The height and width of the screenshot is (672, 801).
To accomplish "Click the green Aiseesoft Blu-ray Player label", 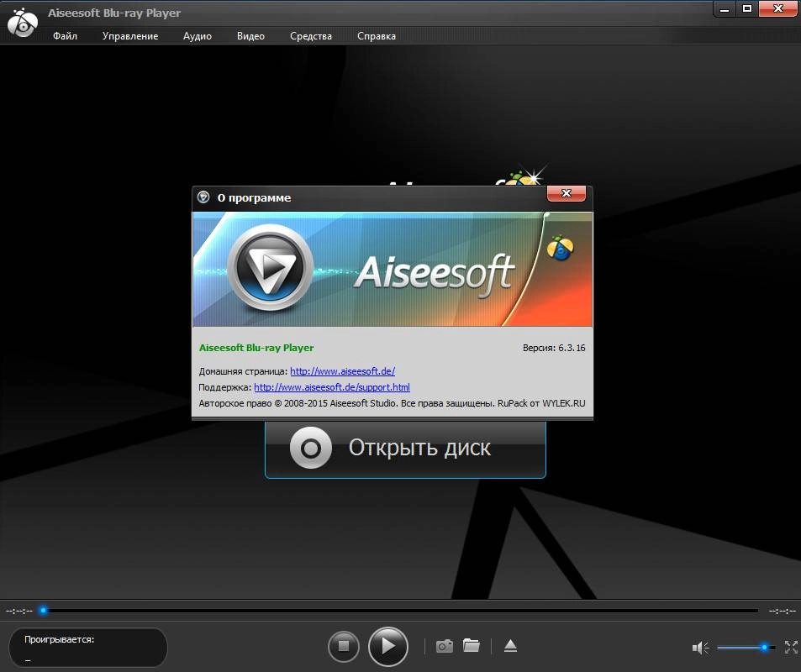I will coord(256,348).
